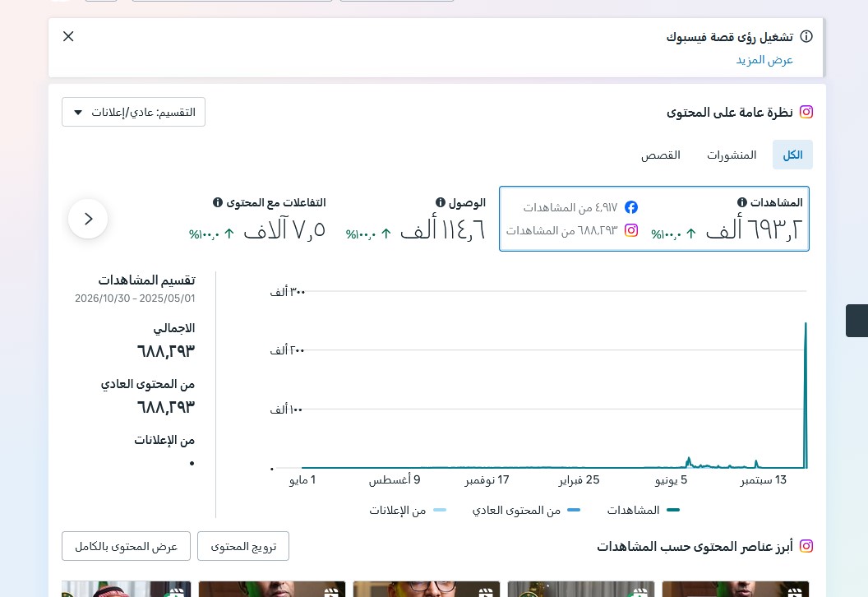Click the 5 يونيو label on the chart axis
Viewport: 868px width, 597px height.
pos(671,479)
